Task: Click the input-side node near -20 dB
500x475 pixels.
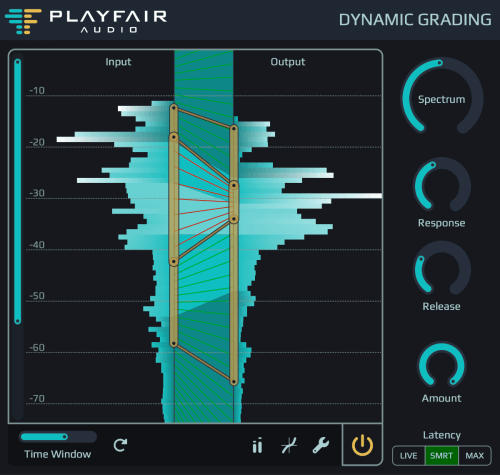Action: (x=174, y=137)
